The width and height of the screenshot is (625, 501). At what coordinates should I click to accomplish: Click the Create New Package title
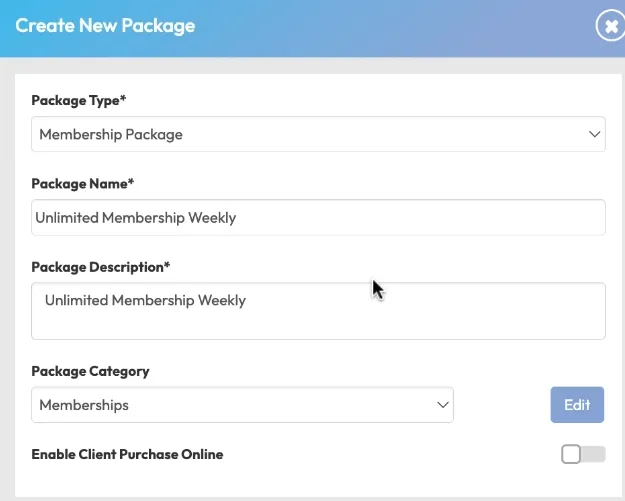(x=105, y=25)
